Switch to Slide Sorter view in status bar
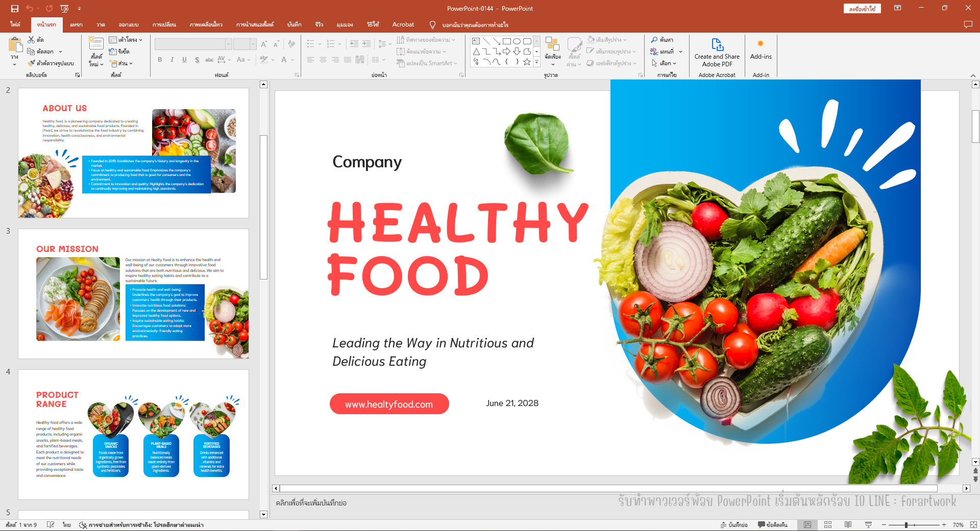The height and width of the screenshot is (531, 980). (x=828, y=525)
